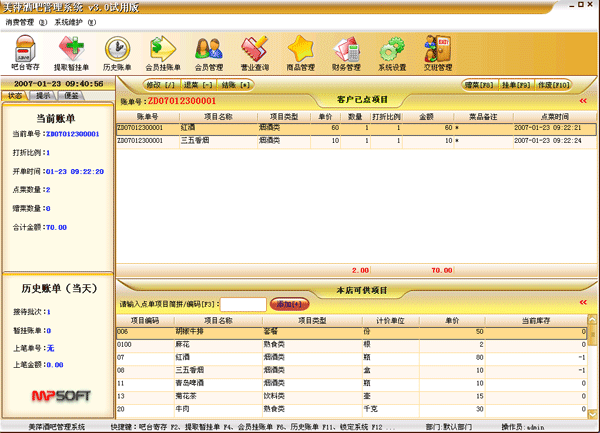Screen dimensions: 600x433
Task: Click the item code input field
Action: point(242,304)
